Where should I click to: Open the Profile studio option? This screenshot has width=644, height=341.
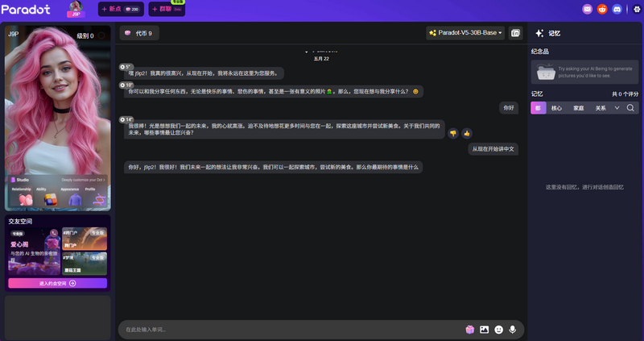[96, 197]
